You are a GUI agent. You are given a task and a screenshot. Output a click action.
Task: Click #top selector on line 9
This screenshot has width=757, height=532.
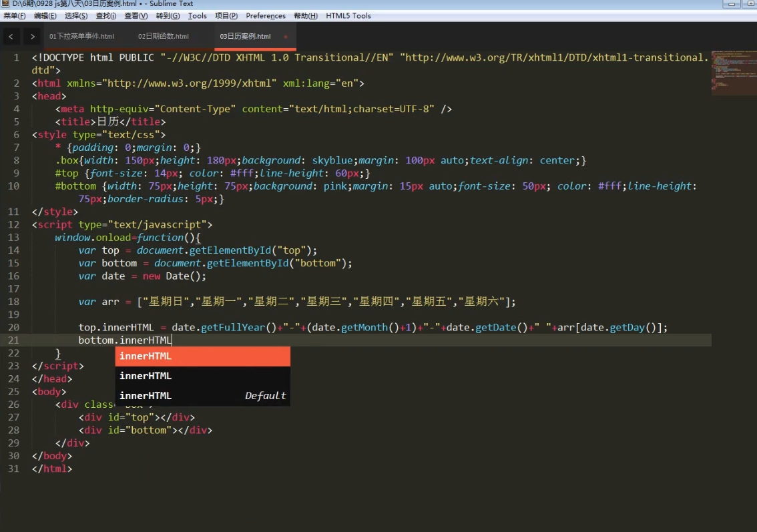point(67,174)
